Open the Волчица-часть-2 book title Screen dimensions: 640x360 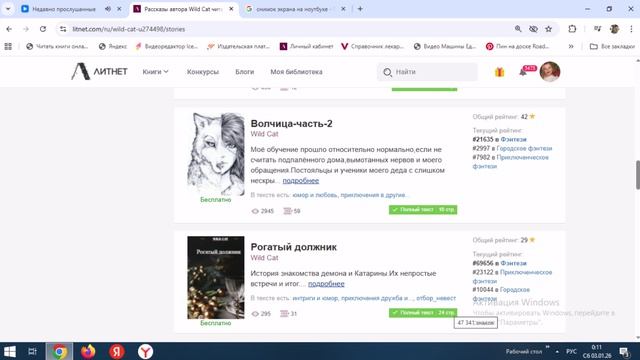tap(291, 123)
